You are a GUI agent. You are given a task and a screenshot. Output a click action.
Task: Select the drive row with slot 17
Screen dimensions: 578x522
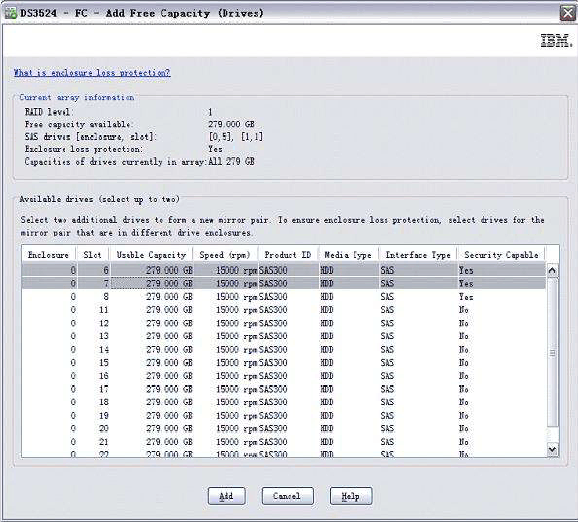283,389
